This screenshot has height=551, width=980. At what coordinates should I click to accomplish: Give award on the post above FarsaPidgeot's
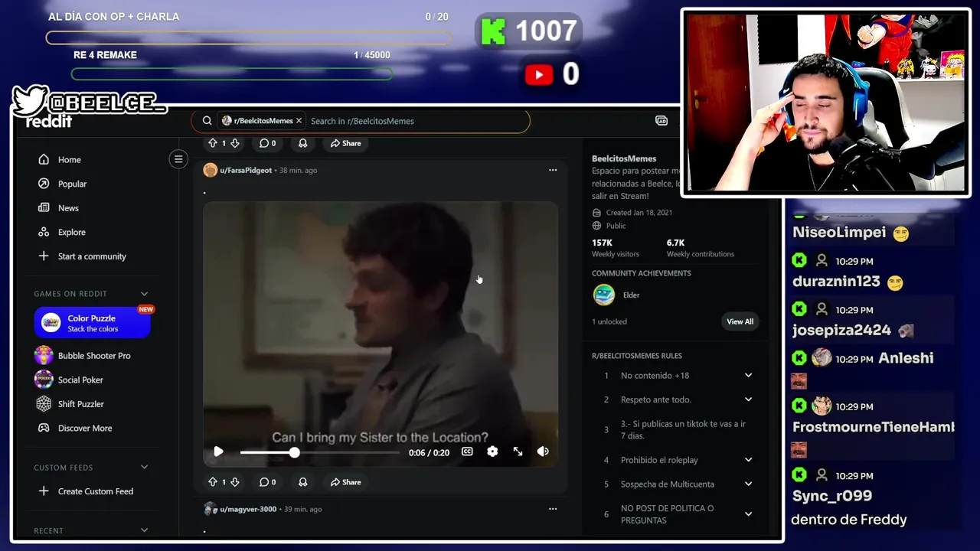coord(303,143)
